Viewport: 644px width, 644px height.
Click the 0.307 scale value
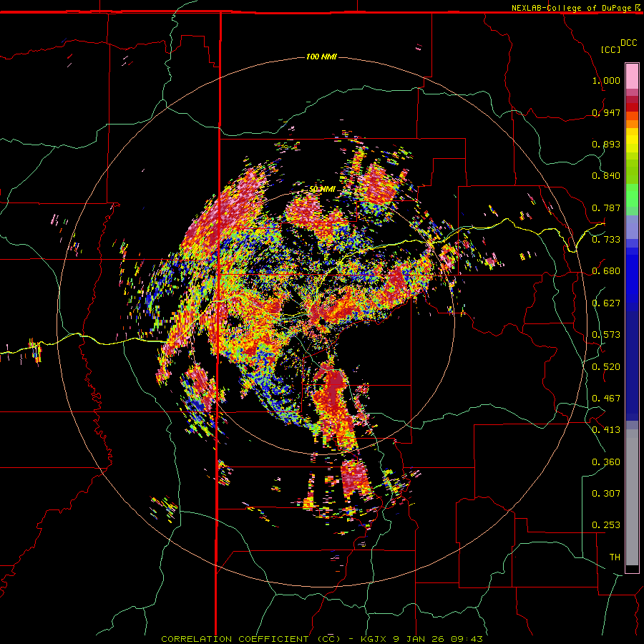(x=606, y=494)
